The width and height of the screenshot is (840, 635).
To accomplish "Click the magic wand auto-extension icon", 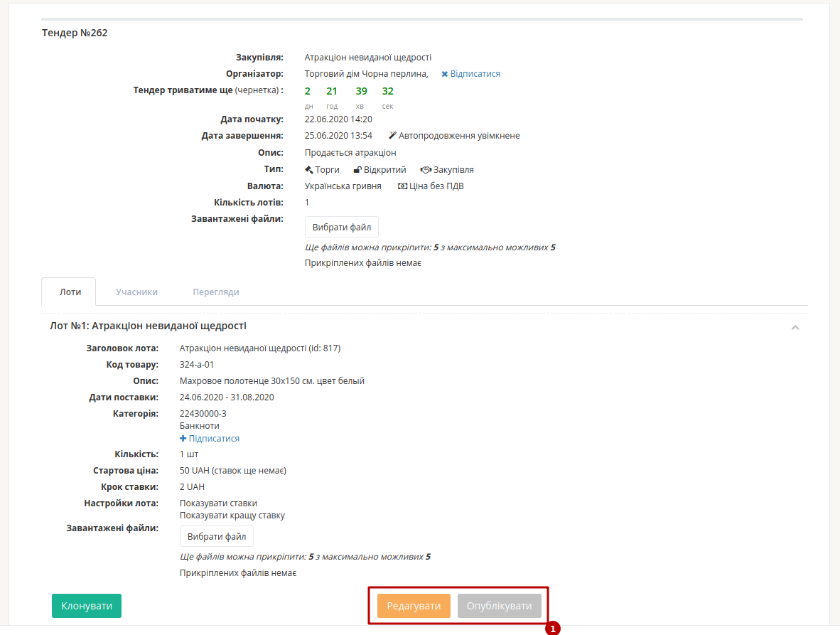I will [x=392, y=136].
